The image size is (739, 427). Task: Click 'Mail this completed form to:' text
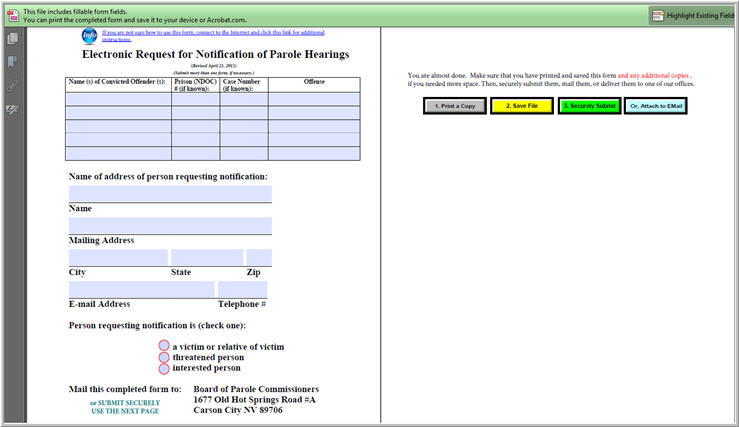coord(125,389)
